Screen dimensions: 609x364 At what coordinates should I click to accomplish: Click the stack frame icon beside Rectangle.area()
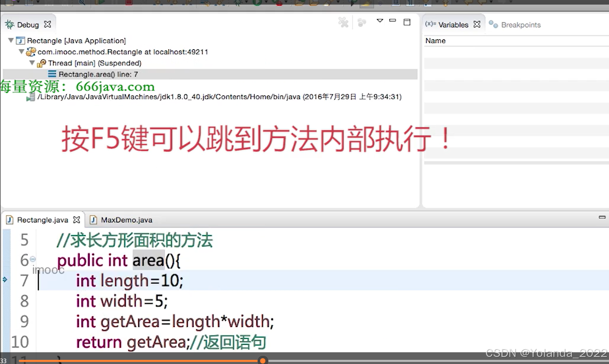click(x=52, y=74)
